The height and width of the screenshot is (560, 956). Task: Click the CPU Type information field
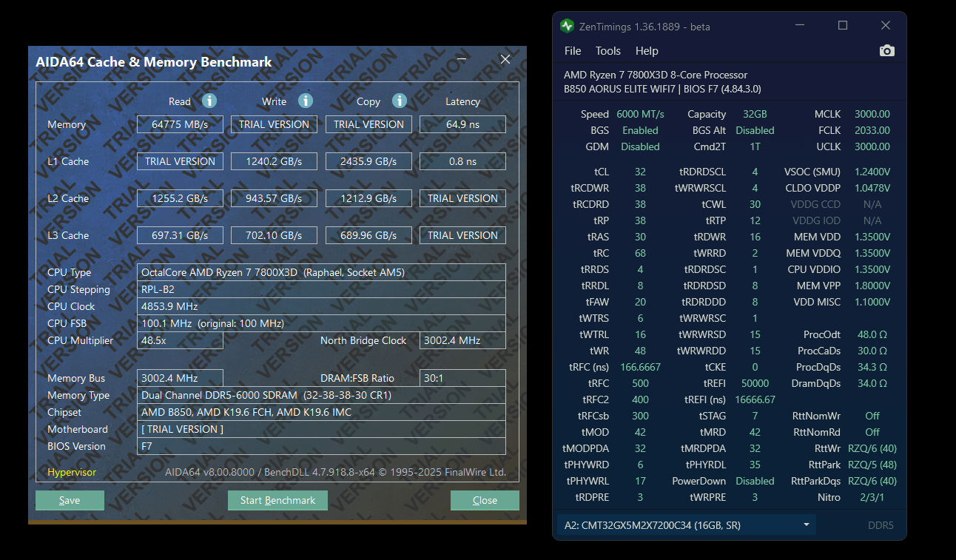point(321,272)
